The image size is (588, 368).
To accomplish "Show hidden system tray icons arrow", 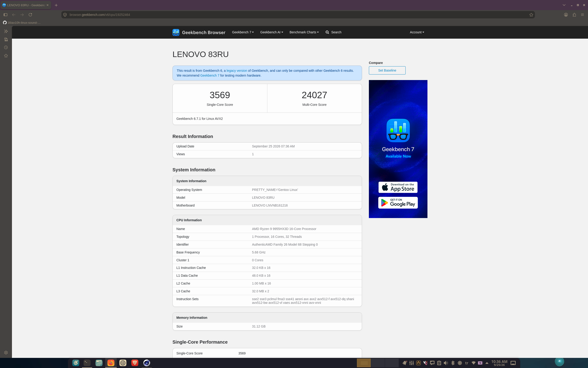I will click(487, 363).
